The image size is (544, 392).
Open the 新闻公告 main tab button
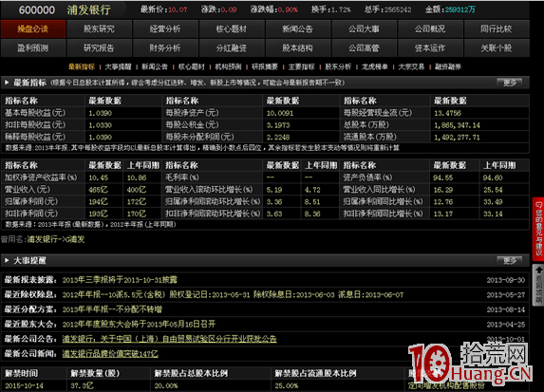(298, 28)
